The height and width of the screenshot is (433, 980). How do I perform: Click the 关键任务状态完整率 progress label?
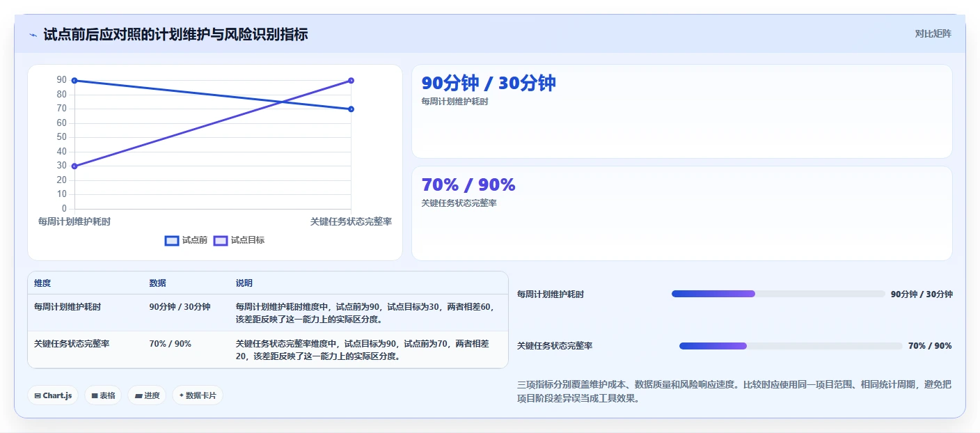tap(555, 346)
